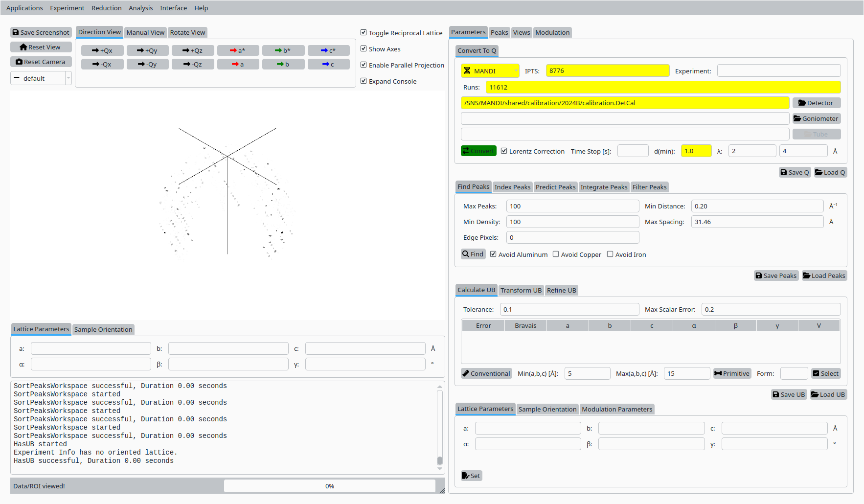The width and height of the screenshot is (864, 504).
Task: Click the Tolerance input field
Action: tap(569, 309)
